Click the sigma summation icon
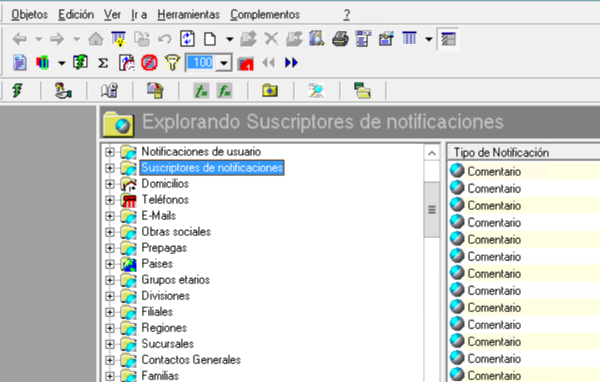 coord(103,63)
